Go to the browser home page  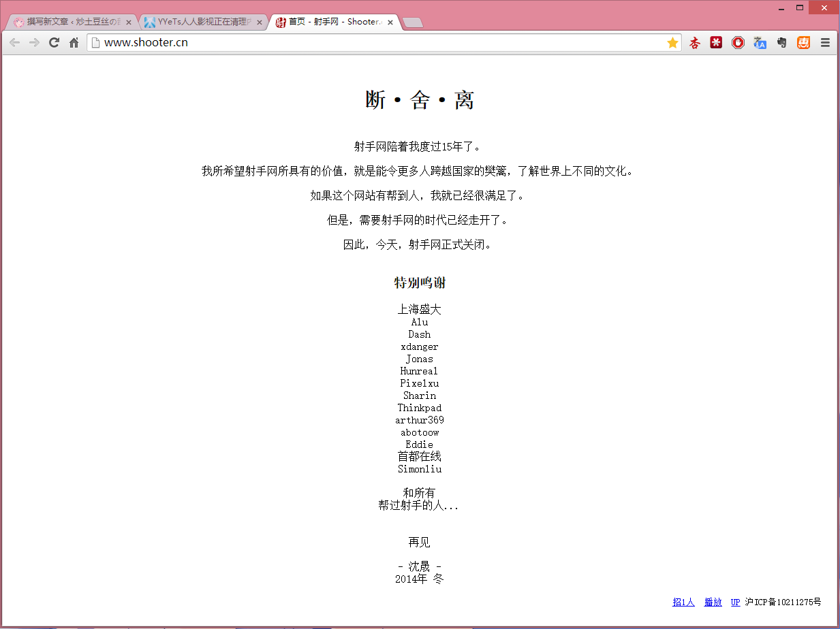point(74,43)
